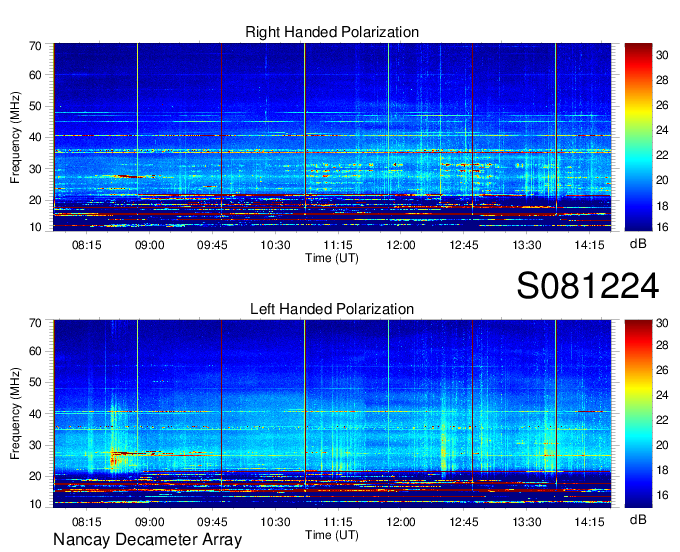Click 09:45 time tick under right-handed plot
This screenshot has width=680, height=552.
pos(212,245)
